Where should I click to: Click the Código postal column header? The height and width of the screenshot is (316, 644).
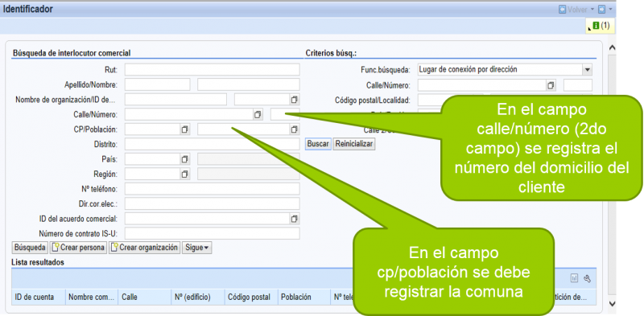250,298
